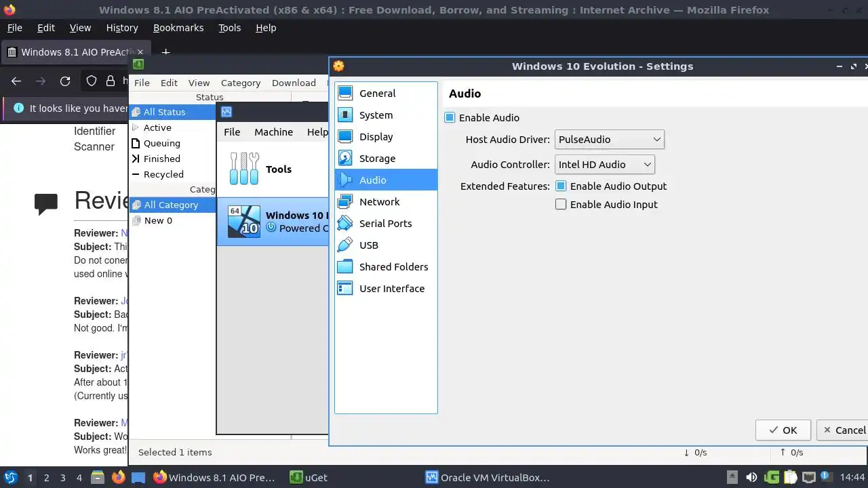Launch Firefox from the taskbar quick launcher
The image size is (868, 488).
pyautogui.click(x=119, y=477)
